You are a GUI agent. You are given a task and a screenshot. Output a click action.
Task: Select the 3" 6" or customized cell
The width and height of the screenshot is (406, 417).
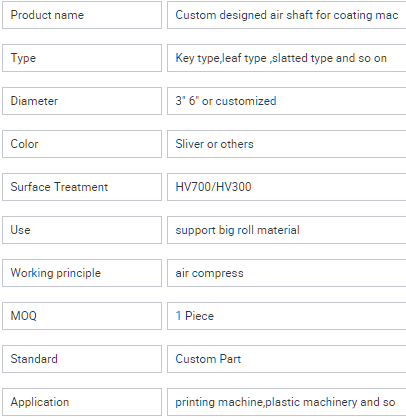[286, 101]
